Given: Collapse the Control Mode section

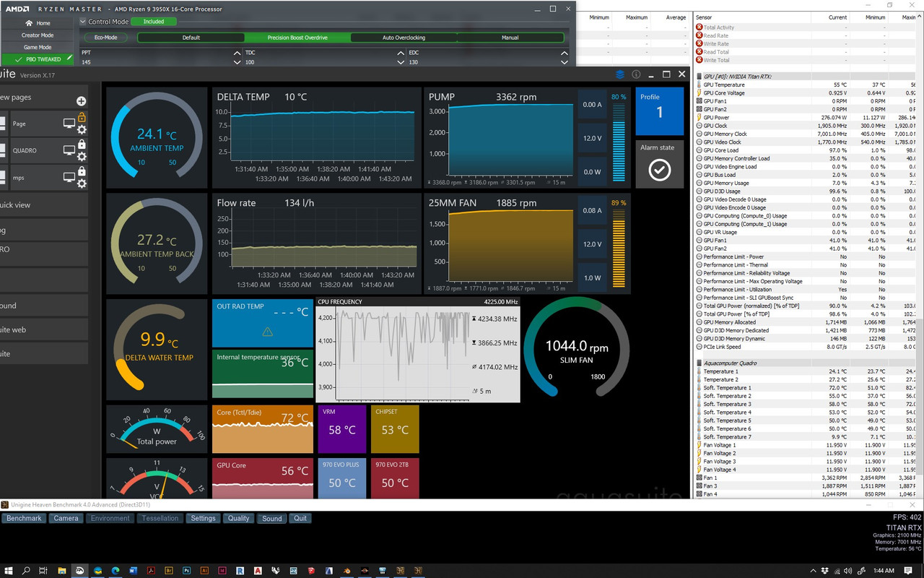Looking at the screenshot, I should pos(82,22).
